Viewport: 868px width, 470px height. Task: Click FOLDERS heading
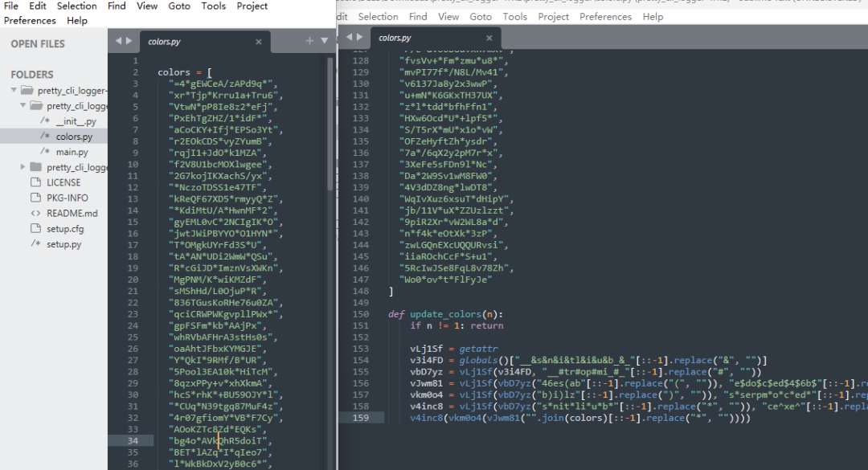[32, 74]
